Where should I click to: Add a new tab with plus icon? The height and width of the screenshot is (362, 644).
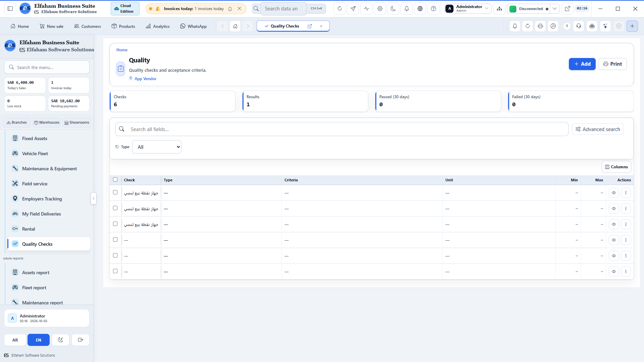click(x=632, y=26)
